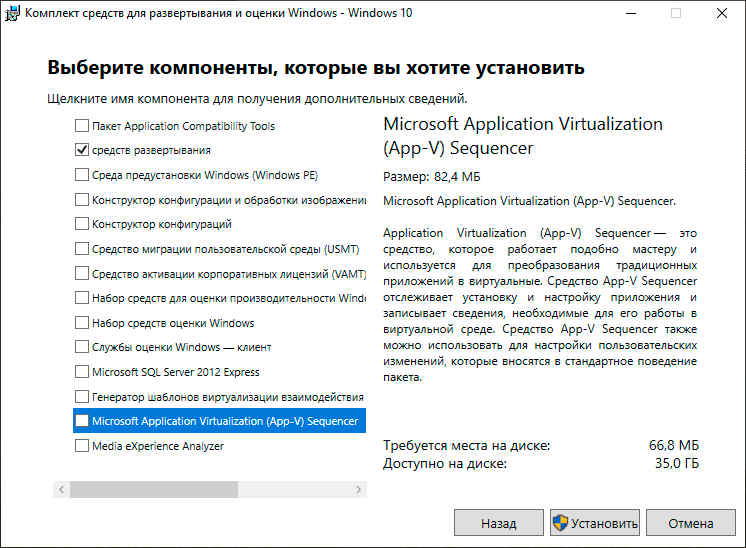Click the Отмена button
This screenshot has height=548, width=746.
[691, 523]
